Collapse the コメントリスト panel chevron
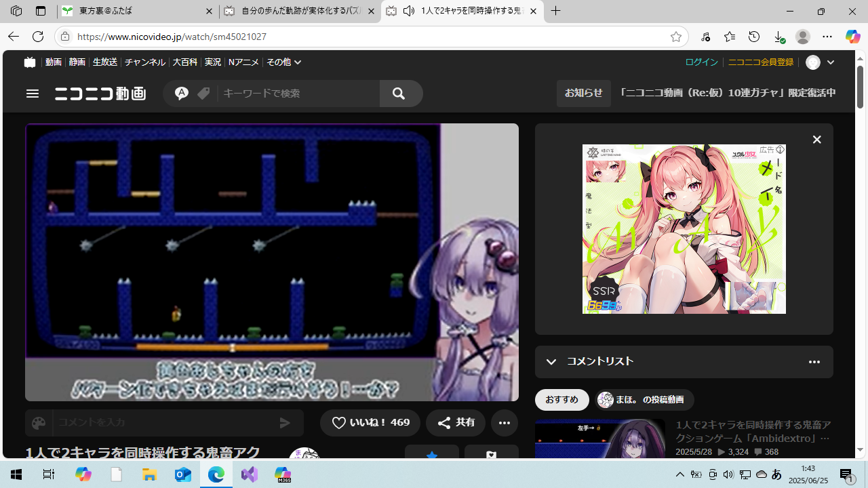The width and height of the screenshot is (868, 488). coord(551,362)
